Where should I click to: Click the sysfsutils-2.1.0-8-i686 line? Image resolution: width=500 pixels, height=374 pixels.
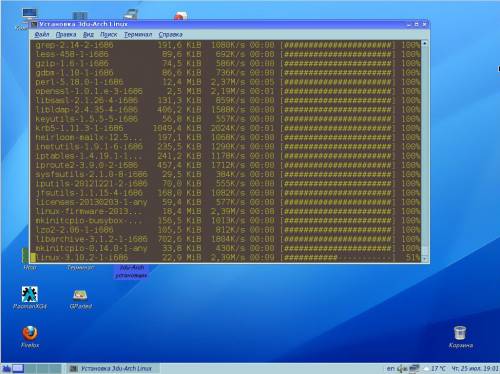227,174
